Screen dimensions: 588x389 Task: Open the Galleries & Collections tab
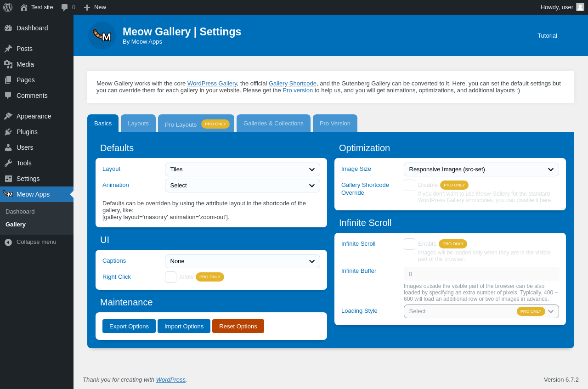tap(273, 124)
